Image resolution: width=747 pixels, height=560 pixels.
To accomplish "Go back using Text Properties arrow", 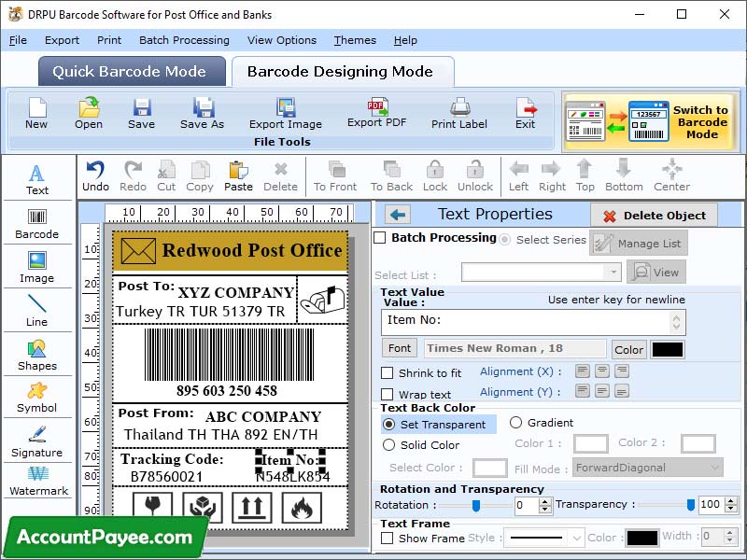I will (x=398, y=215).
